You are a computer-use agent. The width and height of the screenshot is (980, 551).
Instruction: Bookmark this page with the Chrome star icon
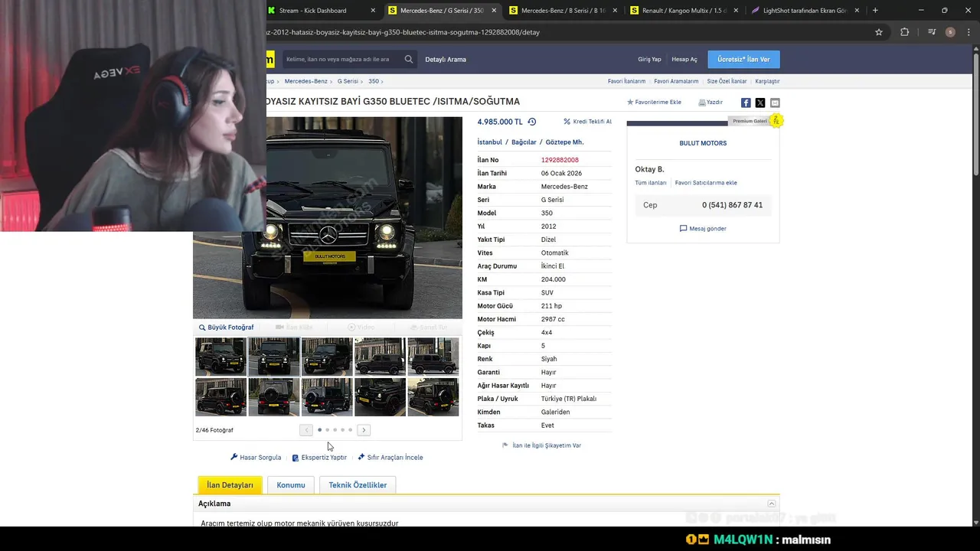(x=879, y=32)
